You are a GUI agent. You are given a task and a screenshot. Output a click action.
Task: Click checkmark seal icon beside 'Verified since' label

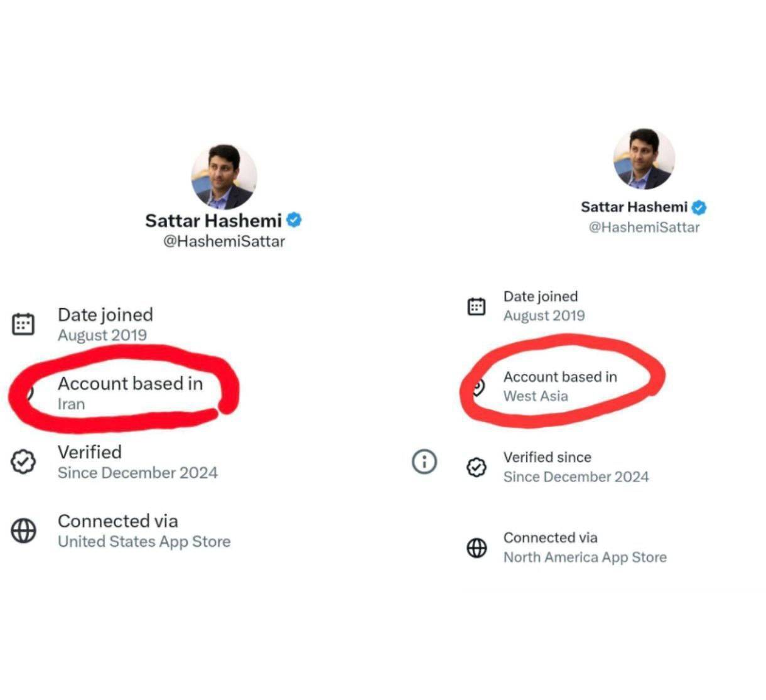click(x=477, y=466)
